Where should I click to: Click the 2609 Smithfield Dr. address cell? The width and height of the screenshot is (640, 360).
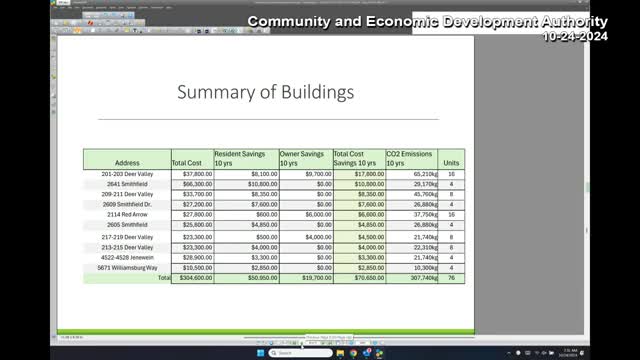coord(127,204)
